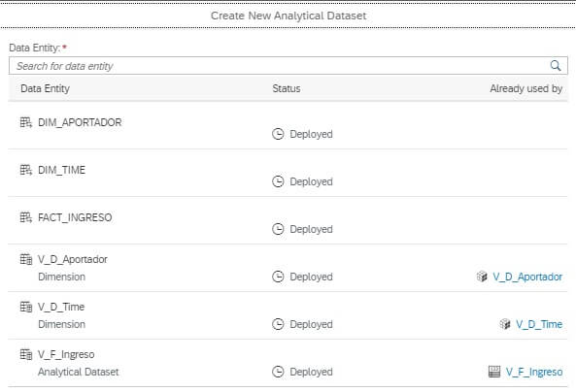
Task: Click the V_D_Aportador view icon
Action: [25, 259]
